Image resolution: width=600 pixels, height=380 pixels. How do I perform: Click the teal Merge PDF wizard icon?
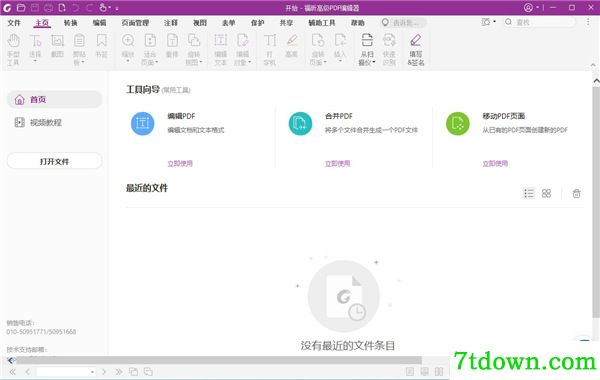coord(300,123)
